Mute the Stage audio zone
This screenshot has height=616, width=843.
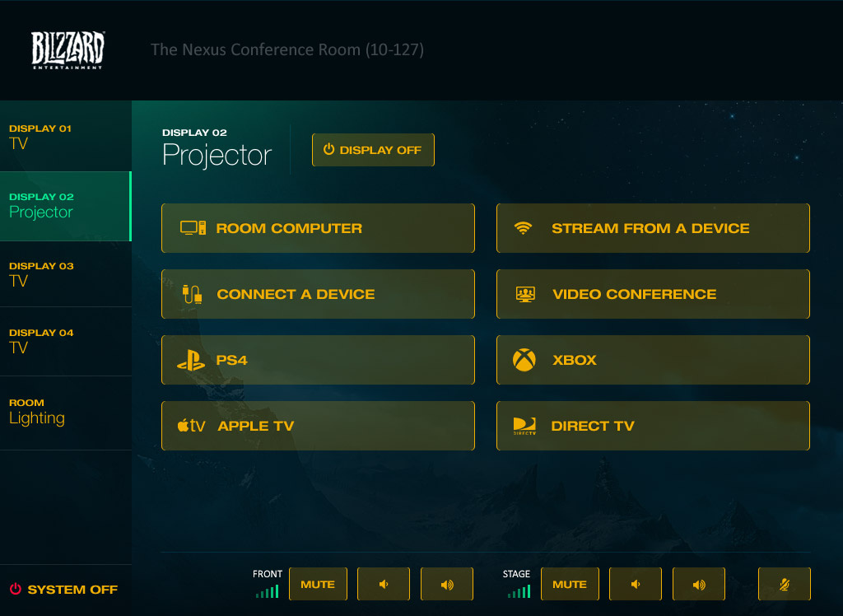click(570, 584)
